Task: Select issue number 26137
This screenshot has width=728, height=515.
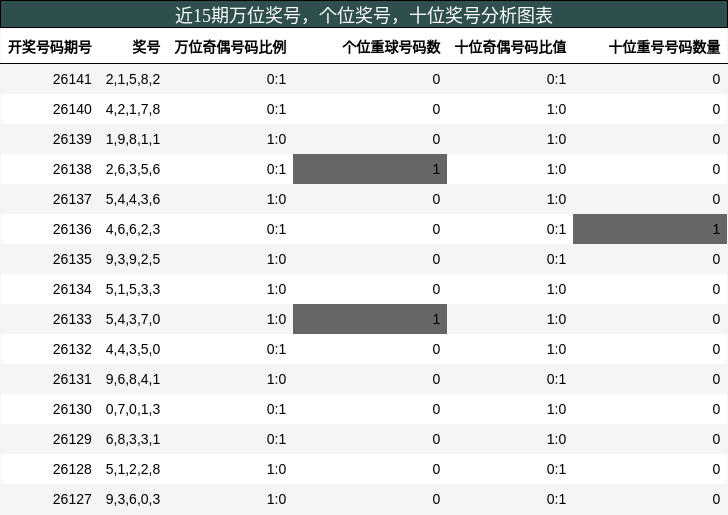Action: coord(72,199)
